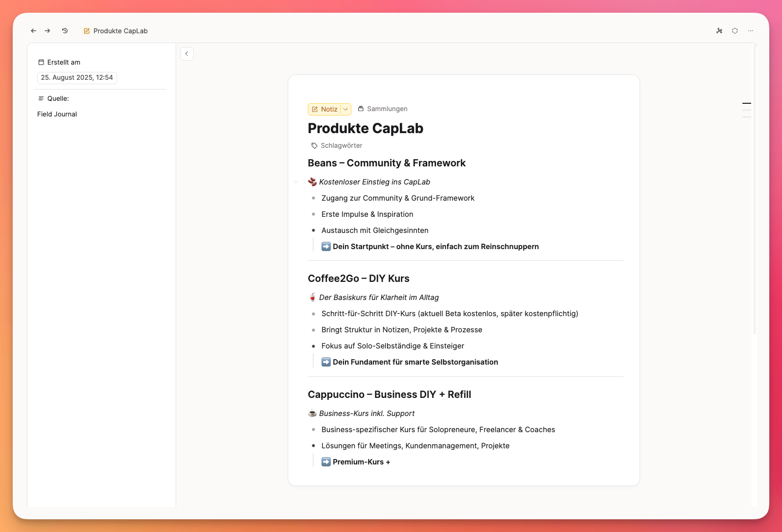The image size is (782, 532).
Task: Expand the Notiz type dropdown arrow
Action: [345, 109]
